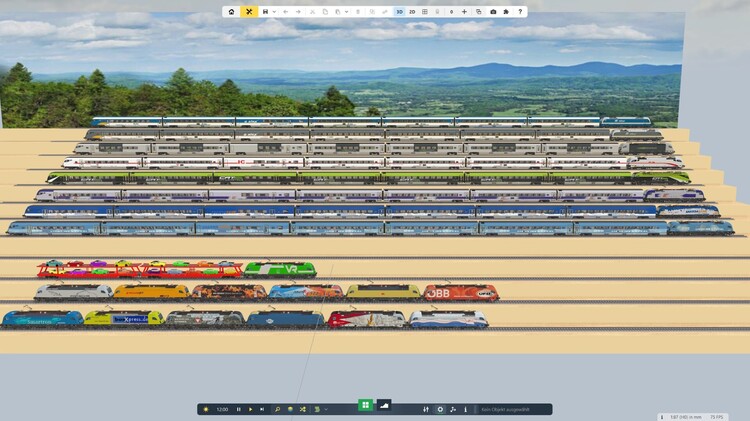Toggle the grid display icon
This screenshot has width=750, height=421.
coord(425,11)
